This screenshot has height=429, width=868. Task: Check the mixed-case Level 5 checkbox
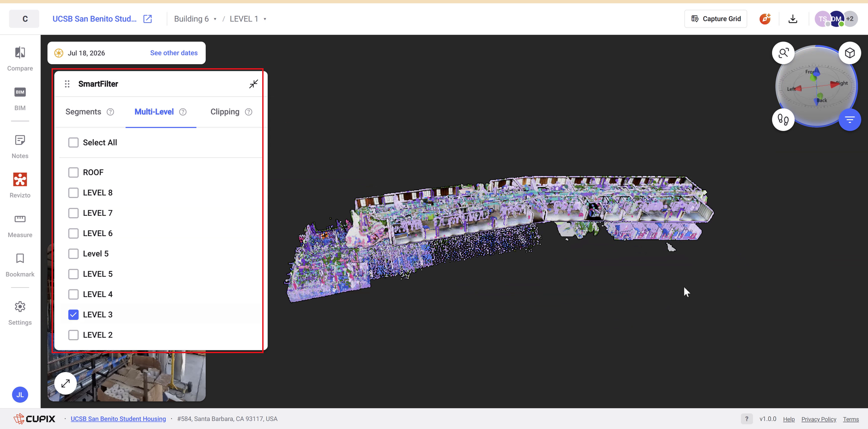(x=73, y=254)
